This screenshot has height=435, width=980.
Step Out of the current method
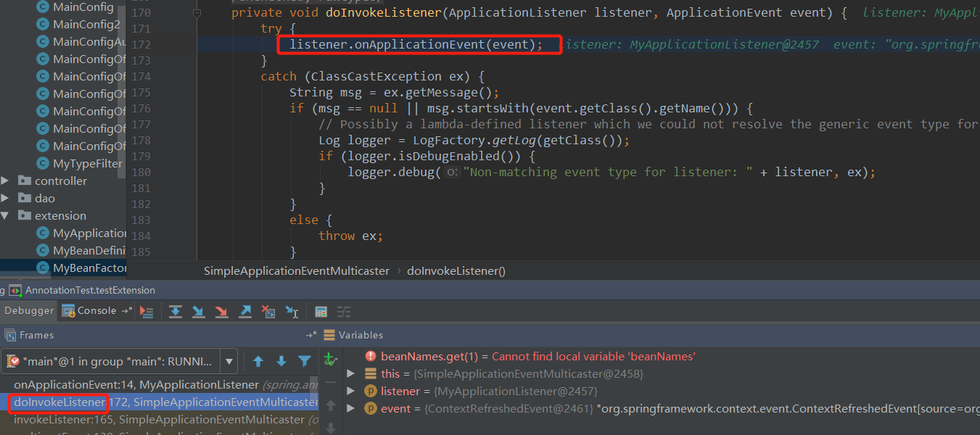click(x=245, y=312)
